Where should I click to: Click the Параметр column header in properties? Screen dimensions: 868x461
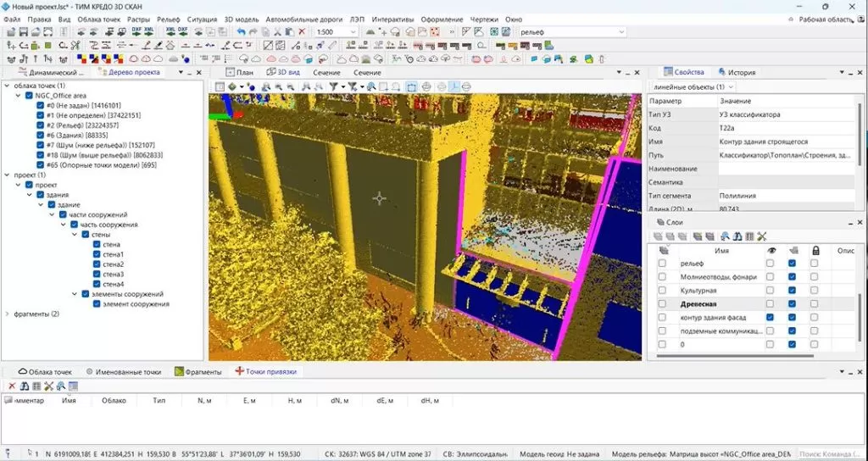pos(665,102)
